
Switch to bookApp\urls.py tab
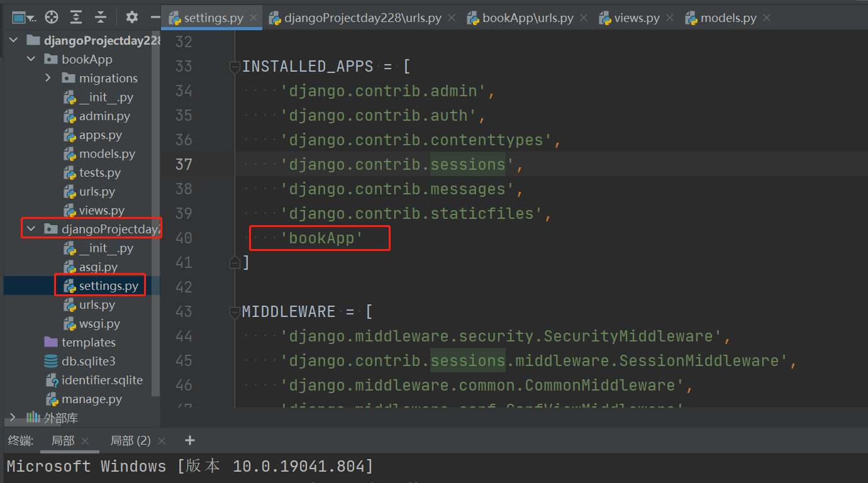pyautogui.click(x=528, y=18)
